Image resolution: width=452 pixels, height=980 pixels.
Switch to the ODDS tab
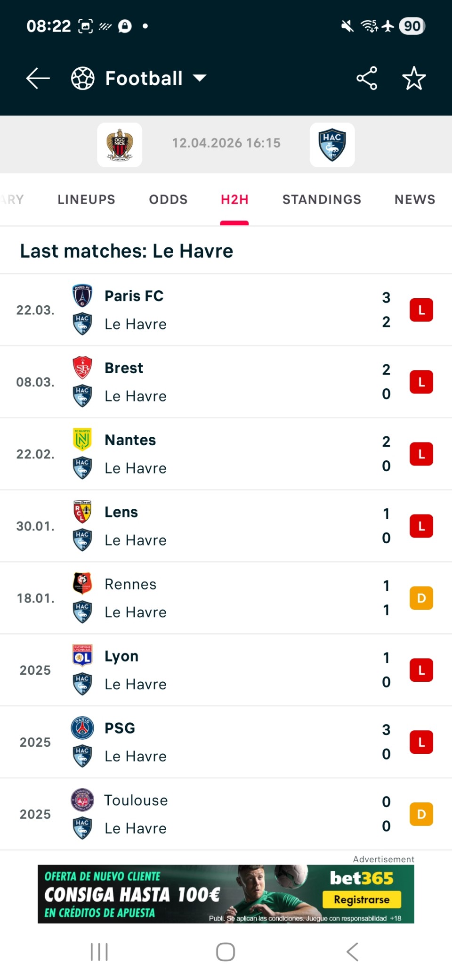point(168,199)
